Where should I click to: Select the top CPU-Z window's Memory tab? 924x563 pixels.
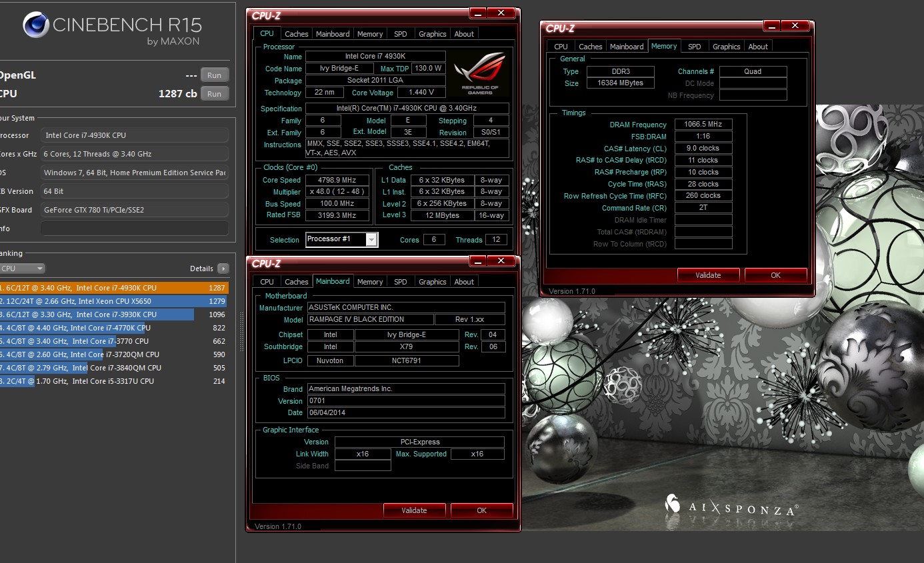(370, 34)
